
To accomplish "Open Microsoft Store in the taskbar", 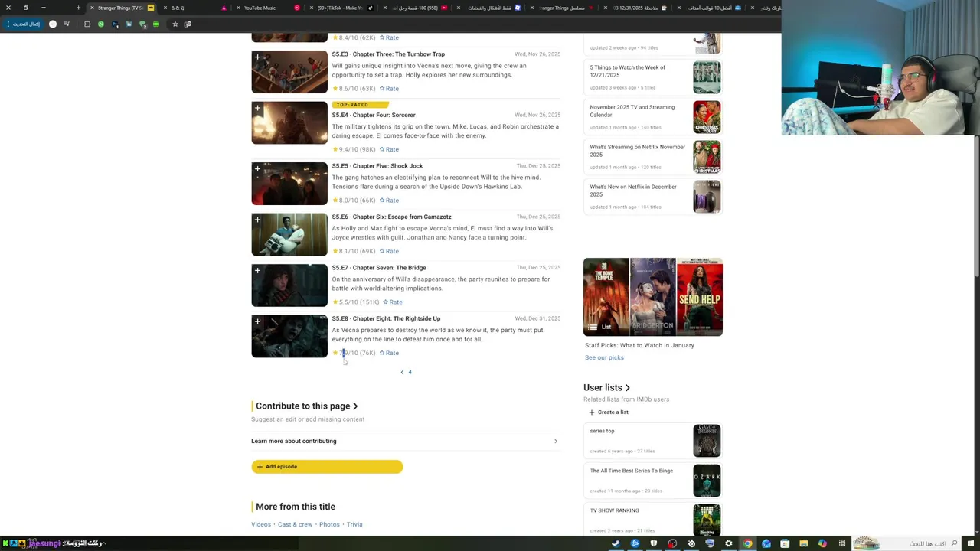I will click(x=785, y=544).
